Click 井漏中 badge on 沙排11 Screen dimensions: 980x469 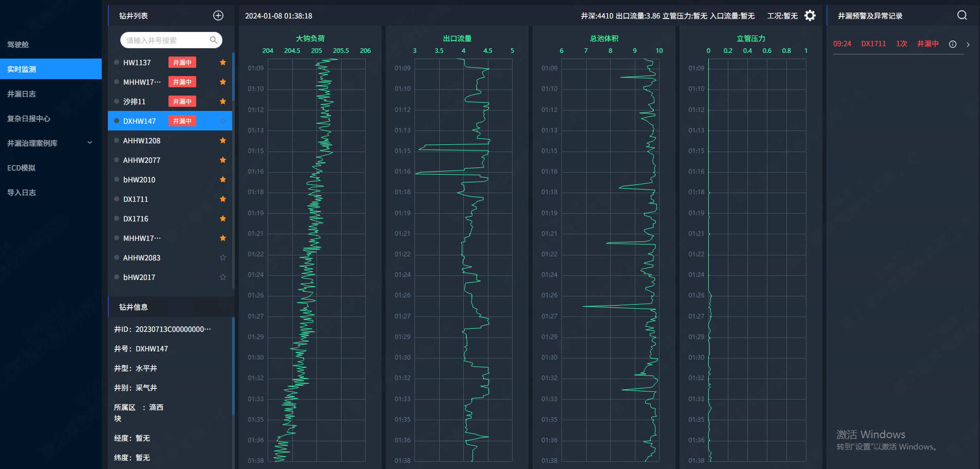point(182,101)
